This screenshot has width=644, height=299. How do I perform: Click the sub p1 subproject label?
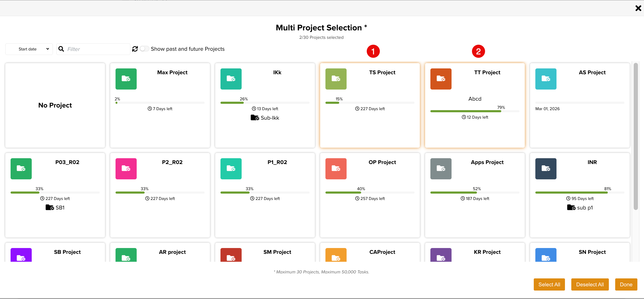pos(585,208)
